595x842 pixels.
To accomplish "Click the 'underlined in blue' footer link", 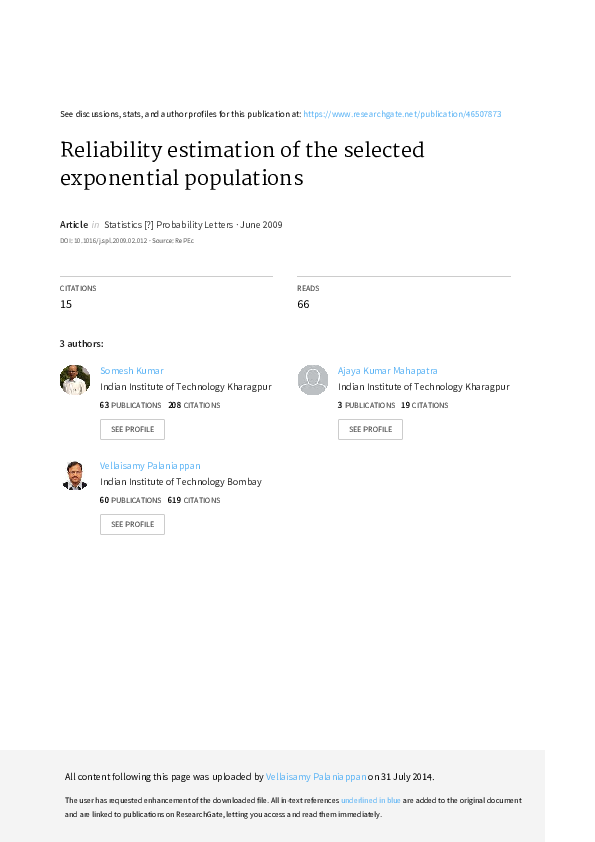I will coord(371,800).
